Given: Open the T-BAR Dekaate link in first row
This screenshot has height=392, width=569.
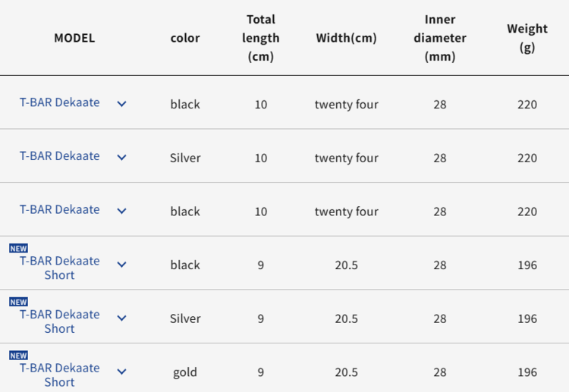Looking at the screenshot, I should [x=59, y=102].
